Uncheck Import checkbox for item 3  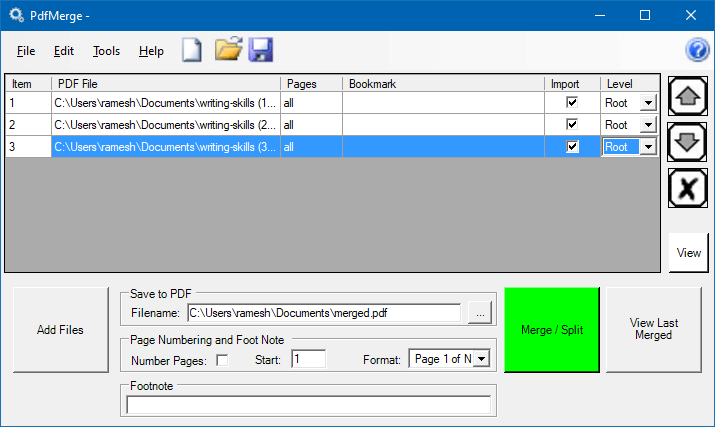coord(572,146)
